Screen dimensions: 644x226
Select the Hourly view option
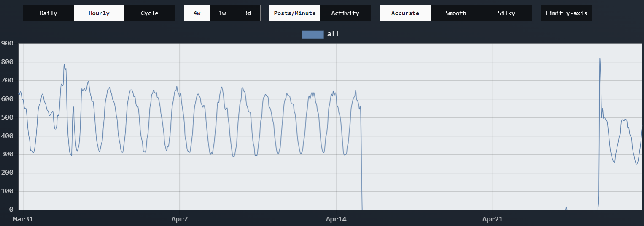point(99,13)
